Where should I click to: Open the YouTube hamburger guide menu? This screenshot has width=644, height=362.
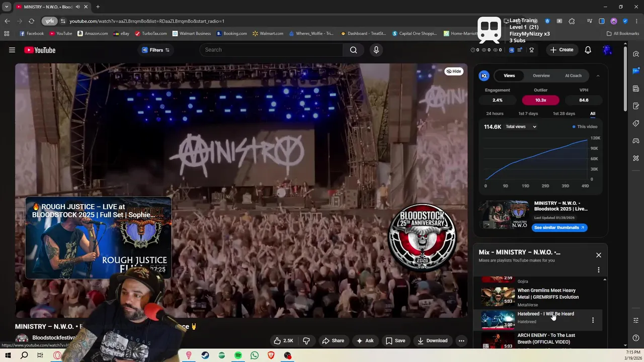12,50
